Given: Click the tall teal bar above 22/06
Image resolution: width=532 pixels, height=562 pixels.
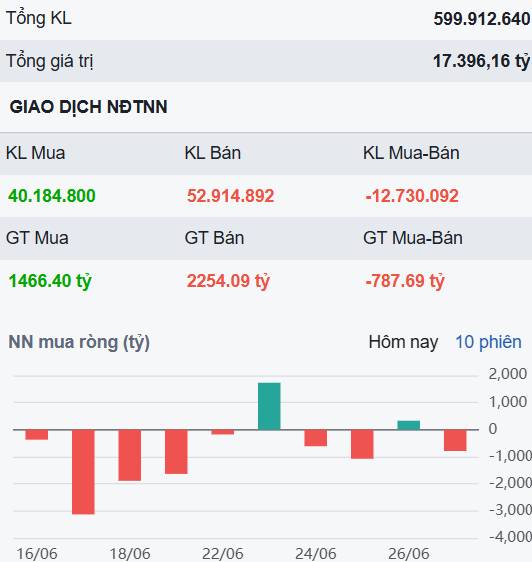Looking at the screenshot, I should pyautogui.click(x=269, y=406).
